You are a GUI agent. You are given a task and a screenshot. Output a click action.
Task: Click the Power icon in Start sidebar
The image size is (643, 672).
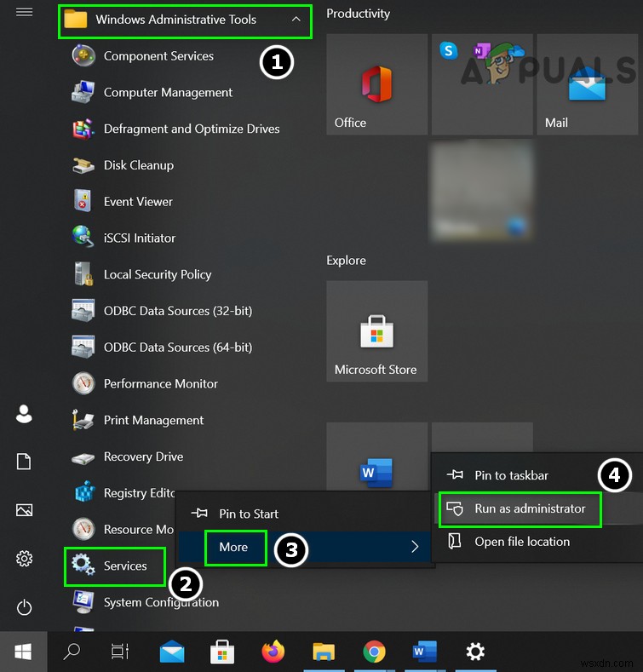(x=24, y=607)
